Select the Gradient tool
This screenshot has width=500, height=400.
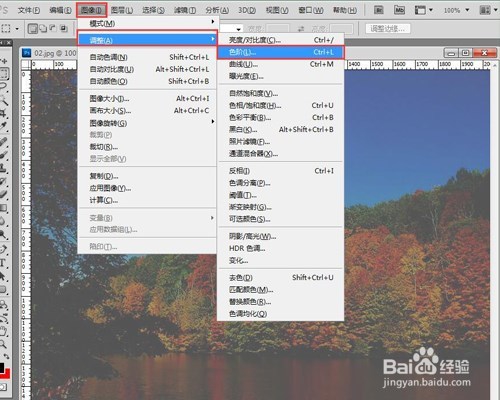(x=3, y=208)
